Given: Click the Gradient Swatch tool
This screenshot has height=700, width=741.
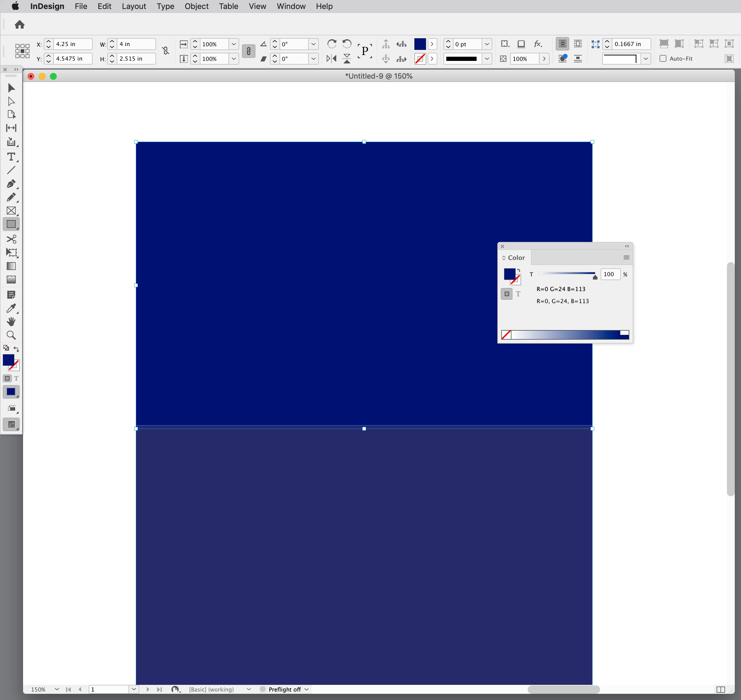Looking at the screenshot, I should pos(11,266).
